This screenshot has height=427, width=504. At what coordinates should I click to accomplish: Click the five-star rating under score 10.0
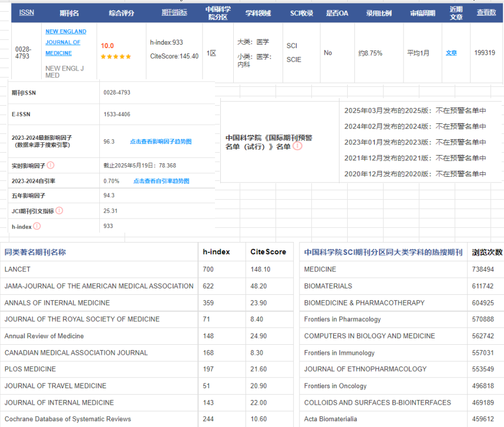click(x=116, y=56)
